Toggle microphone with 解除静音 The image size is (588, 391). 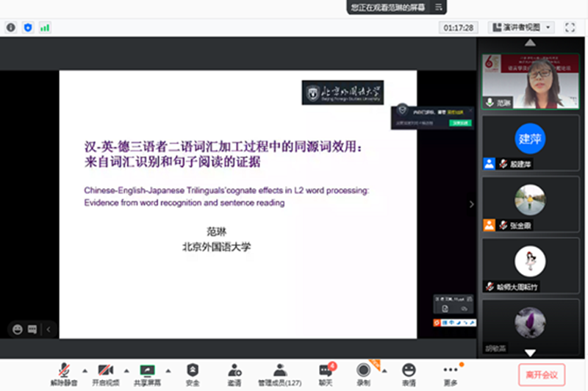pyautogui.click(x=65, y=374)
